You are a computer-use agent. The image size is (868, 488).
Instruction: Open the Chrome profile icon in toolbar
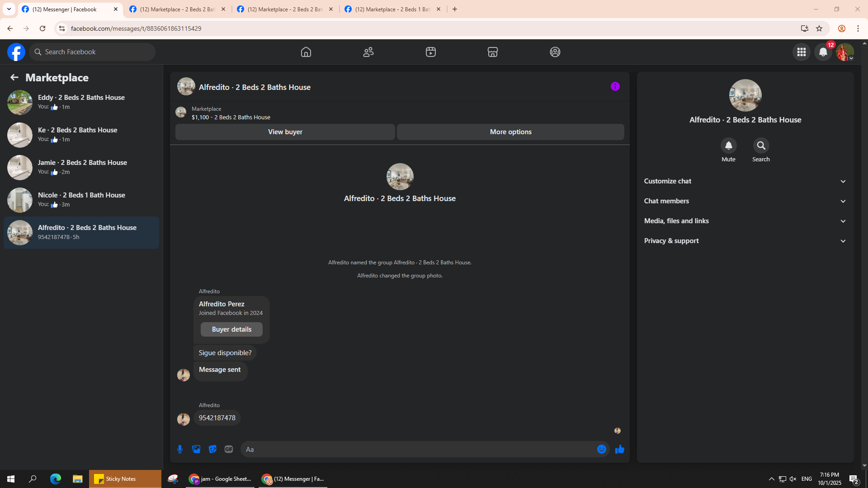point(842,28)
